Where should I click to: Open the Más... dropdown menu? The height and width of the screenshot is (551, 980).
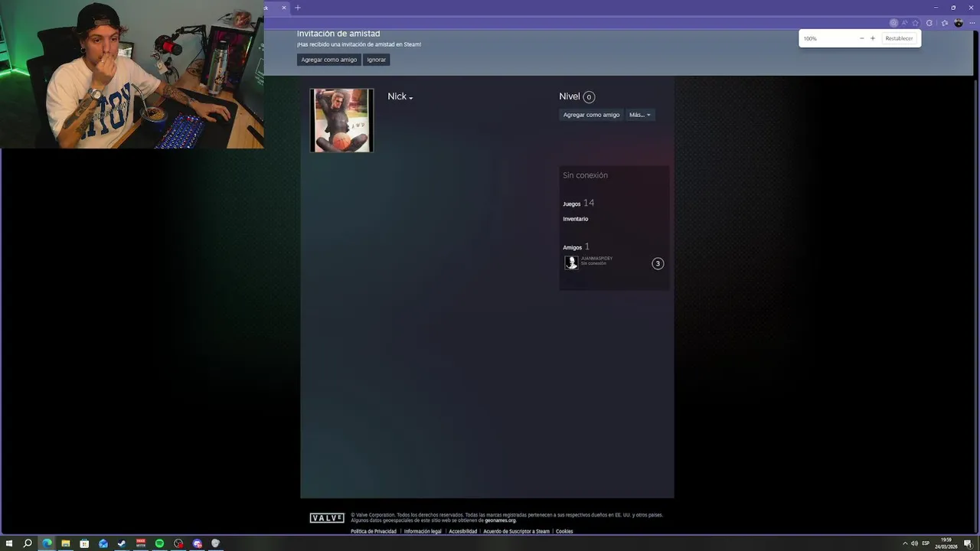[640, 115]
